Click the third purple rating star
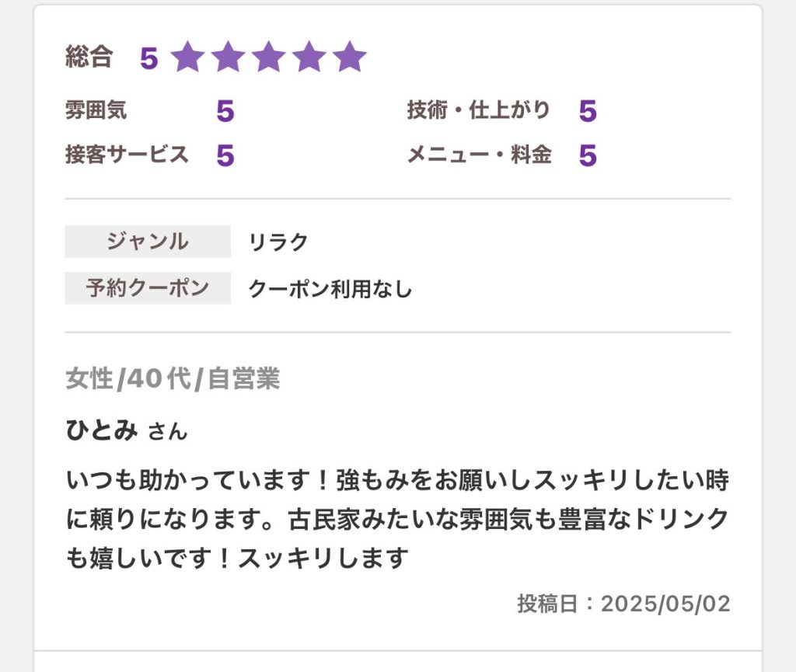Image resolution: width=796 pixels, height=672 pixels. click(x=268, y=56)
